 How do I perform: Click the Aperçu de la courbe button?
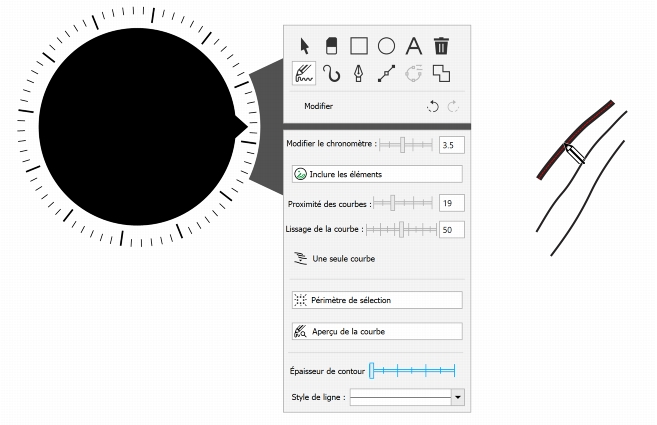pyautogui.click(x=376, y=331)
